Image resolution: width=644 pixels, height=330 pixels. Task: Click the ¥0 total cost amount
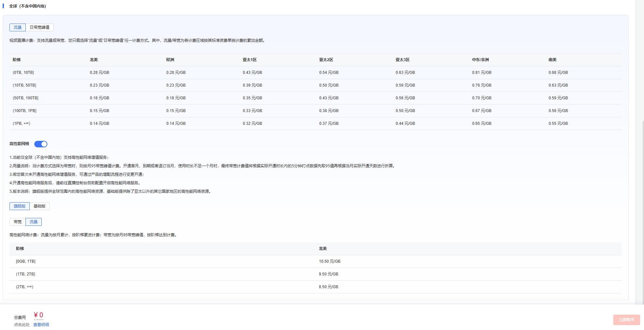click(x=39, y=315)
